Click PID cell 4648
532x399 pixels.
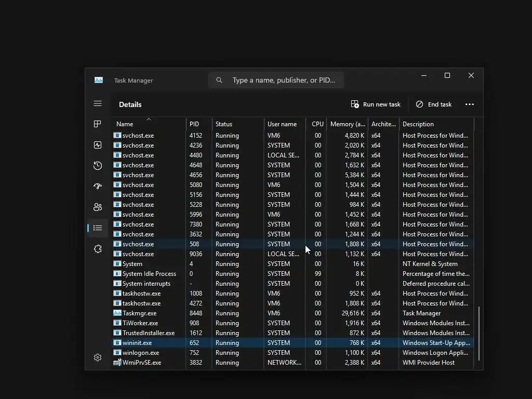196,165
